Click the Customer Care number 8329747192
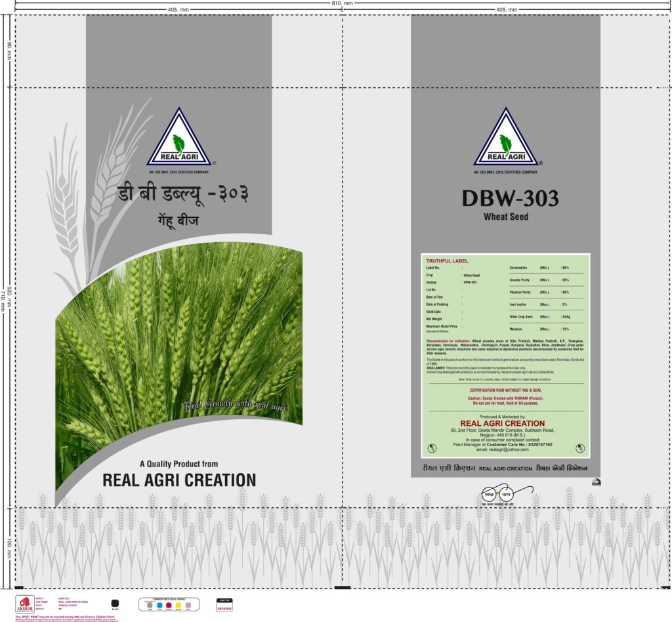This screenshot has height=622, width=672. coord(541,445)
